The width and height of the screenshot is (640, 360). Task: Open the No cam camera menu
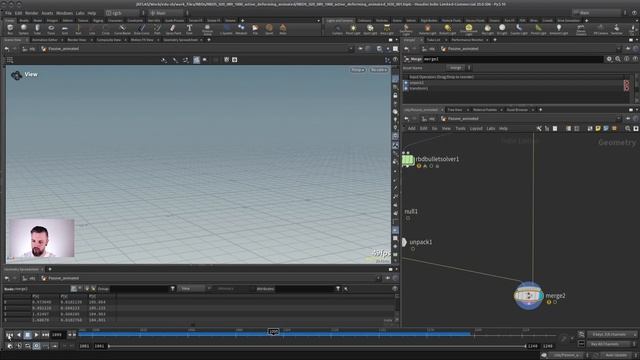378,70
